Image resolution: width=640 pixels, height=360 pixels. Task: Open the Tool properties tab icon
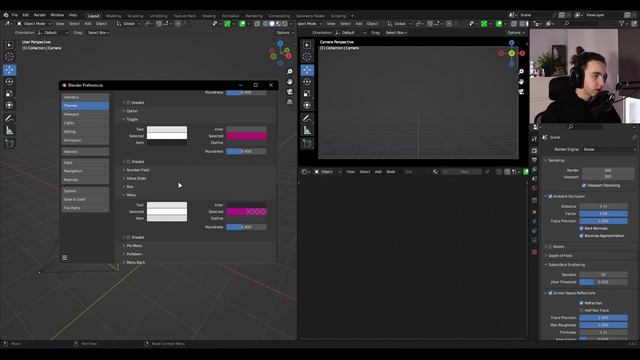tap(534, 139)
